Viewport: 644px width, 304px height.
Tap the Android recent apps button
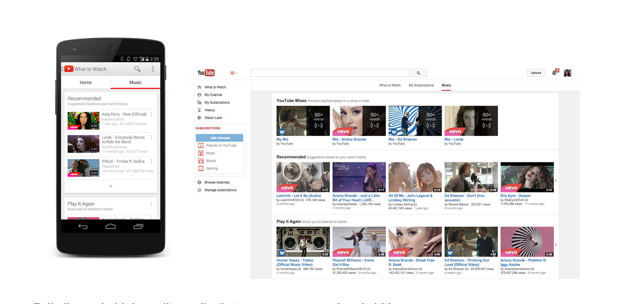pyautogui.click(x=138, y=227)
